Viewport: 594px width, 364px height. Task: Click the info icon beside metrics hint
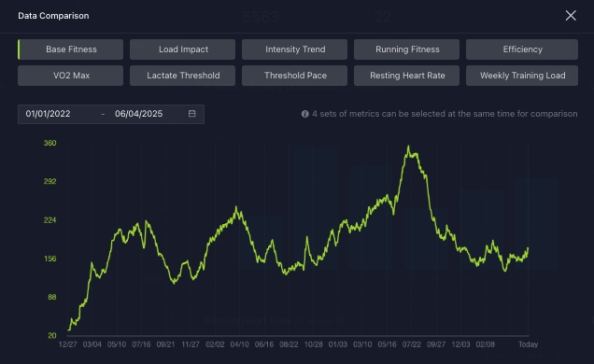point(305,114)
